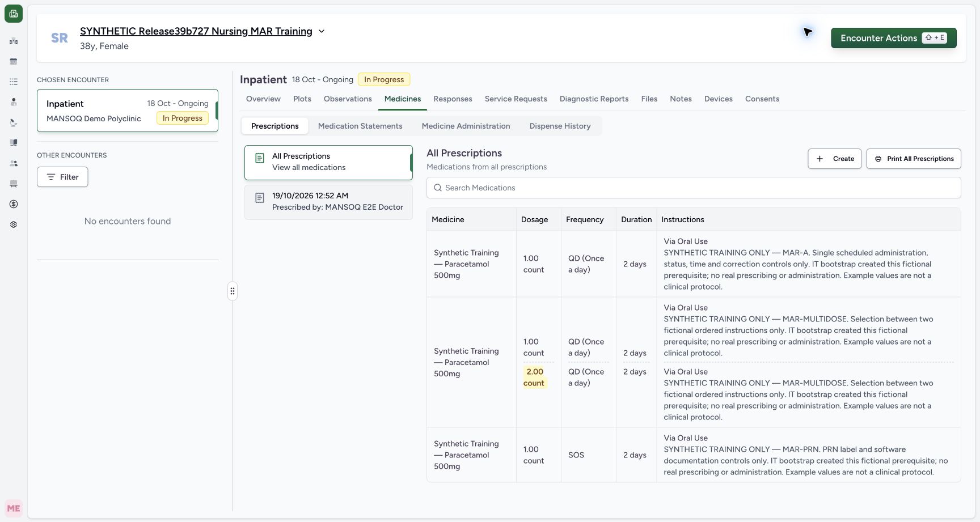Expand the chevron next to patient name

[322, 31]
